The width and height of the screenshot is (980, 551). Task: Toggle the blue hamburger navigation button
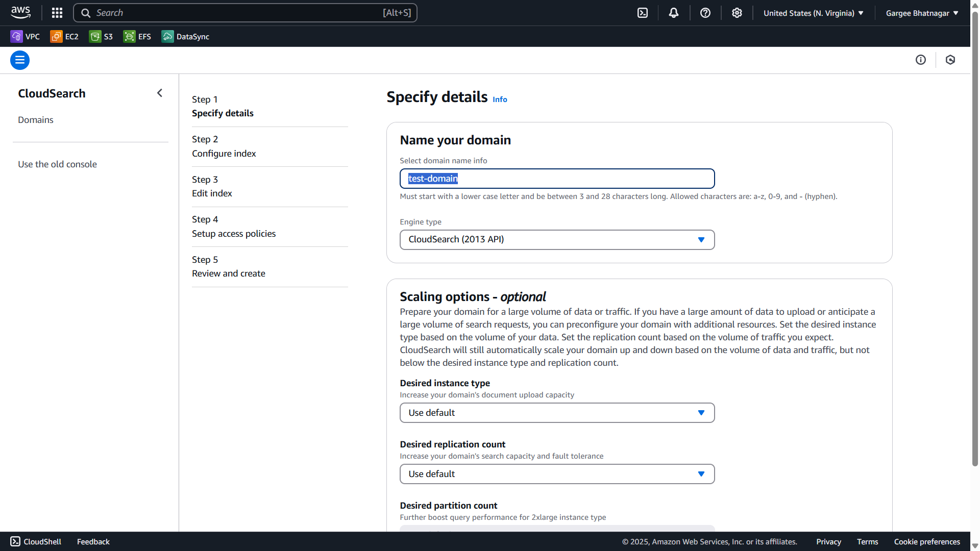[20, 60]
